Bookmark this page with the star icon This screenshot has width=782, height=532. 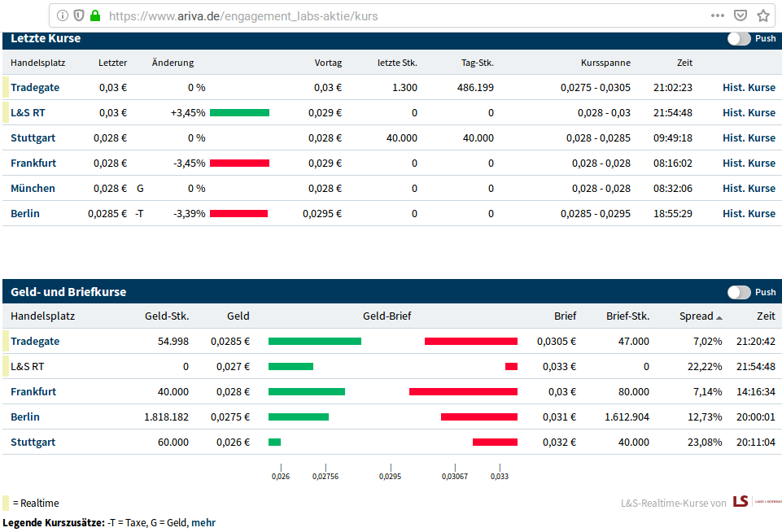[763, 15]
